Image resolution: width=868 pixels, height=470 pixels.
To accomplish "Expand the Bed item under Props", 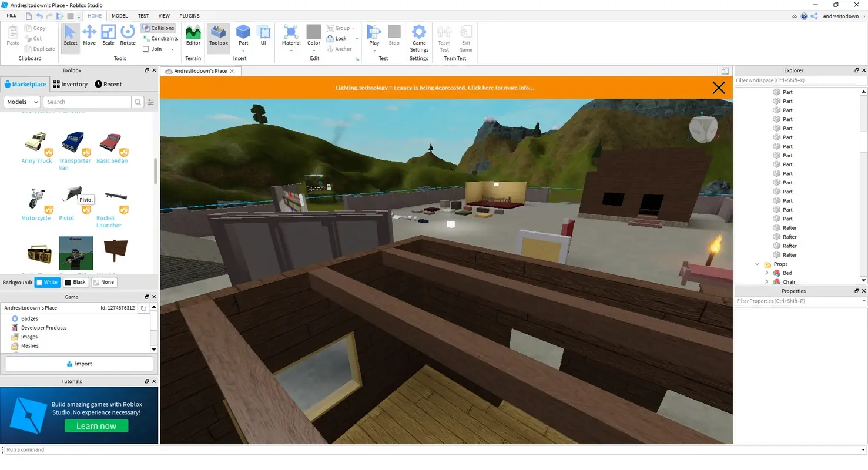I will [766, 273].
